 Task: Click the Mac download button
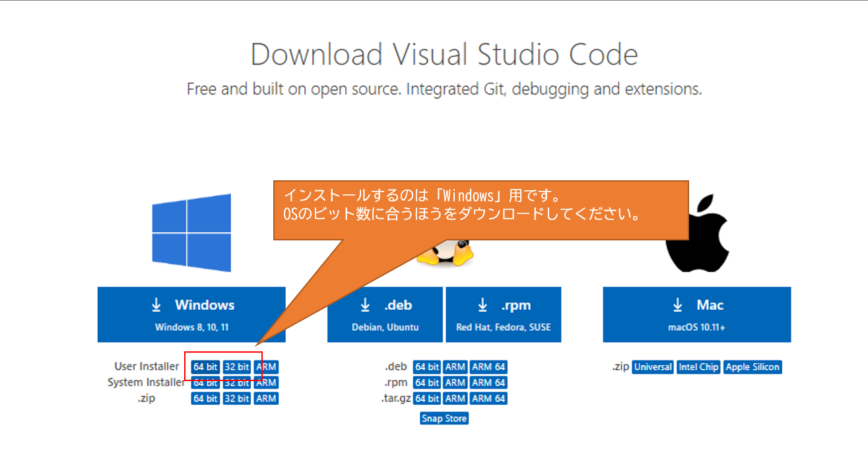(697, 314)
